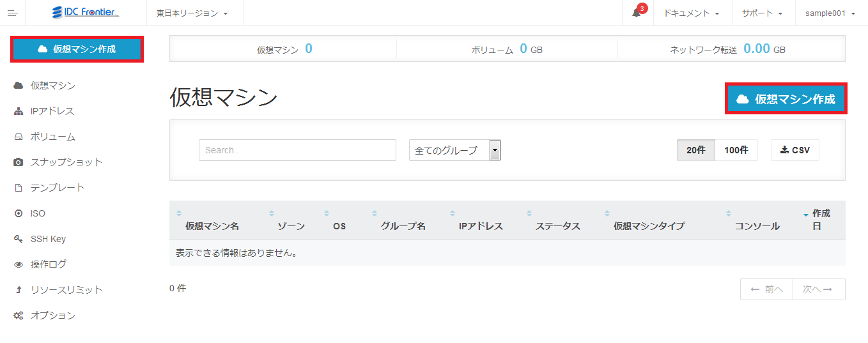868x343 pixels.
Task: Expand the 東日本リージョン region dropdown
Action: (192, 13)
